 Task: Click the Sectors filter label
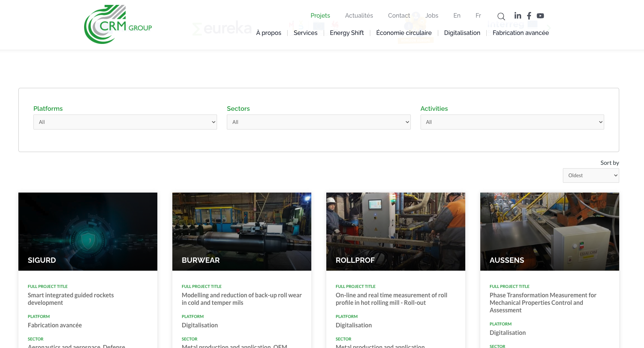[238, 108]
